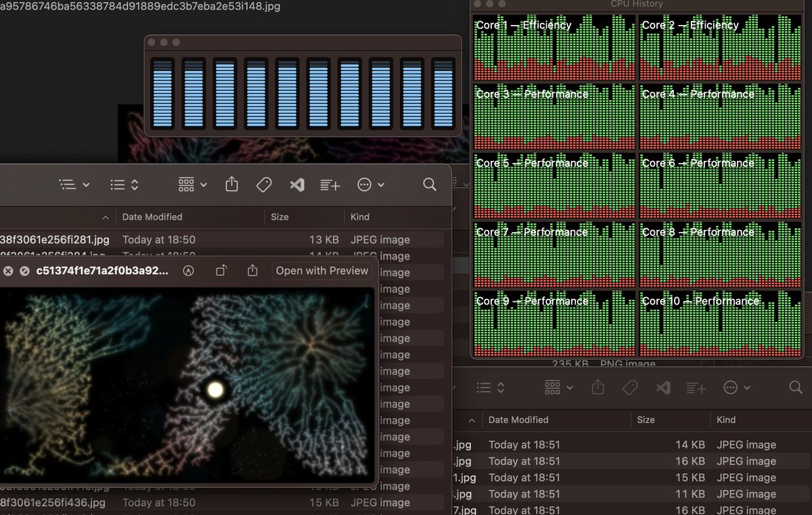Viewport: 812px width, 515px height.
Task: Switch view mode with list view selector in front Finder
Action: [x=124, y=184]
